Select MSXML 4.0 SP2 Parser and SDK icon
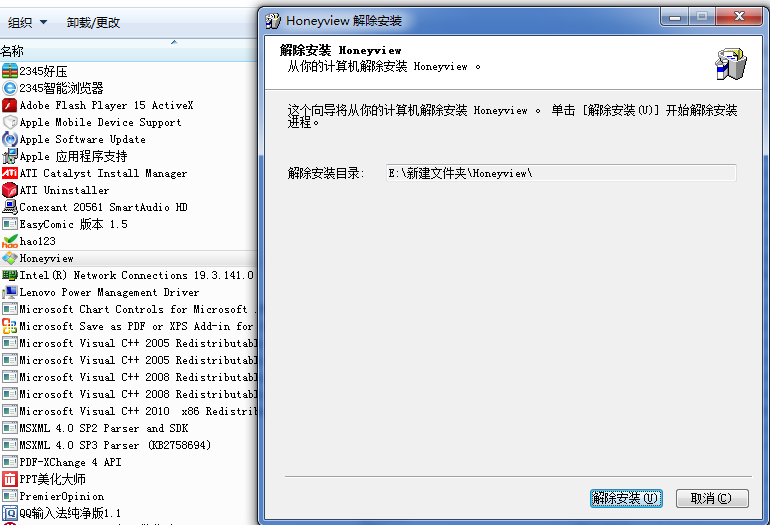Screen dimensions: 770x525 (x=9, y=428)
